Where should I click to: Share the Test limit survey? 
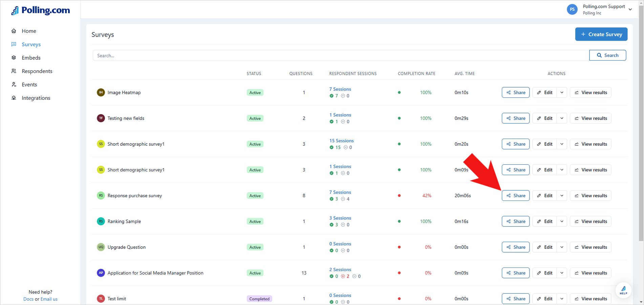[516, 299]
